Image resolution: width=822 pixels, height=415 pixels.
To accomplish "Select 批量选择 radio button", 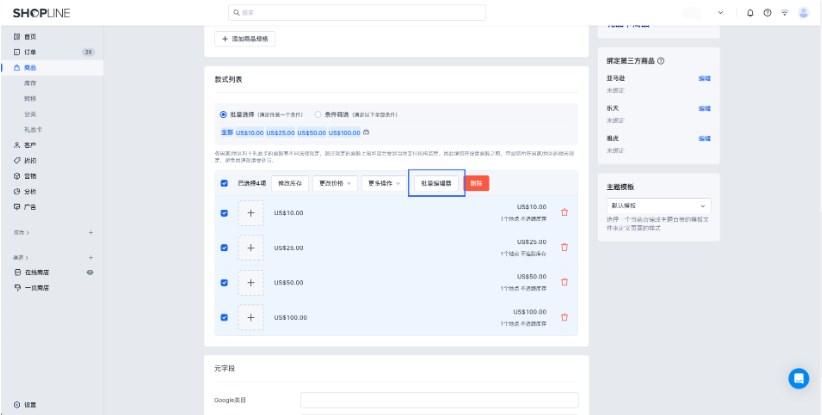I will coord(223,114).
